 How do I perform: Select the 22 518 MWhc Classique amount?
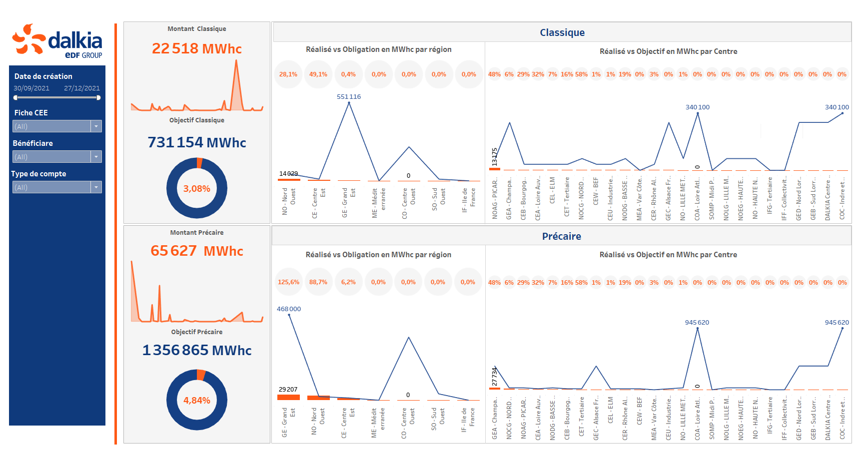pos(197,48)
